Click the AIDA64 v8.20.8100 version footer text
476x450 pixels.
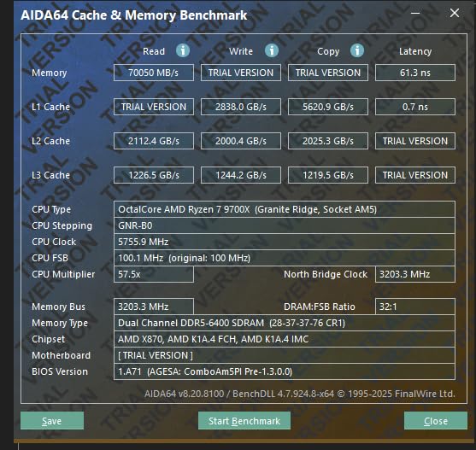(x=300, y=394)
